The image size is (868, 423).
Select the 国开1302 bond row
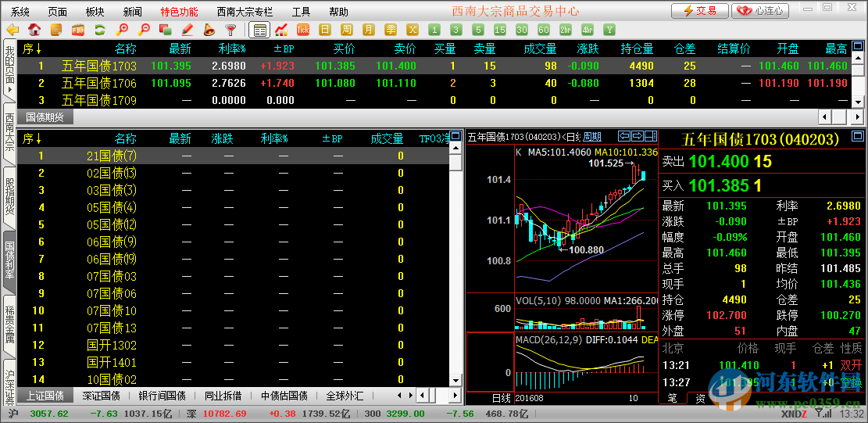[233, 345]
